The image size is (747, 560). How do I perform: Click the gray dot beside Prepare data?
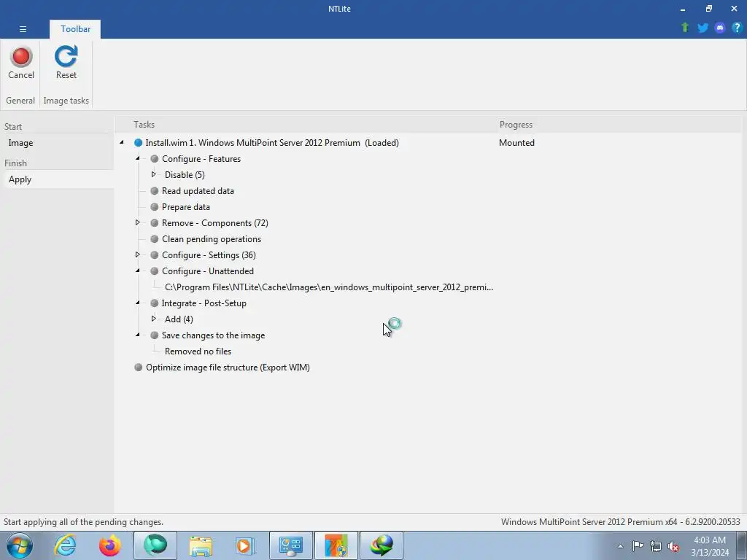(x=155, y=207)
